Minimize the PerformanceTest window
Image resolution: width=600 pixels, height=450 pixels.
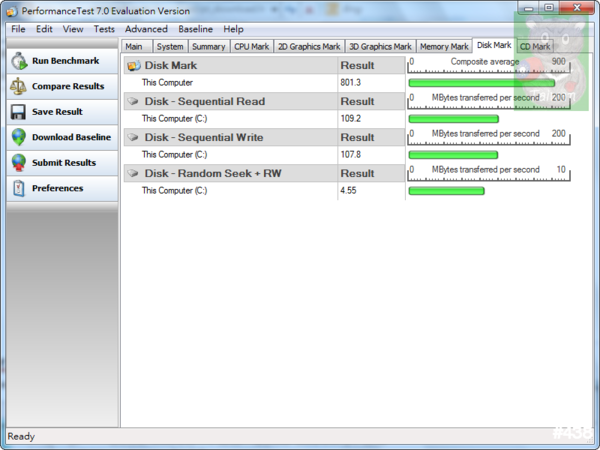click(x=528, y=8)
